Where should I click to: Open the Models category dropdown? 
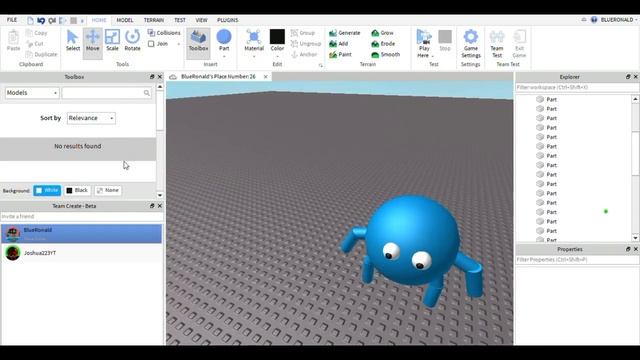[32, 93]
